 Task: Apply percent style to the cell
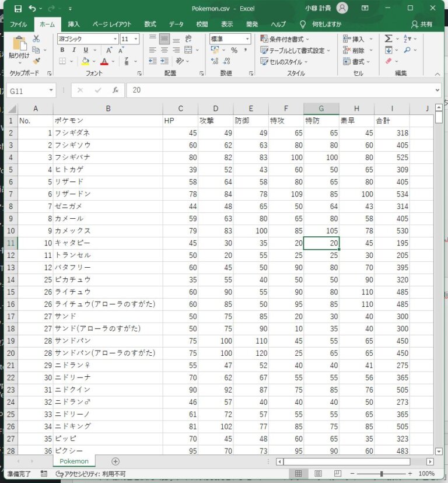pos(235,50)
